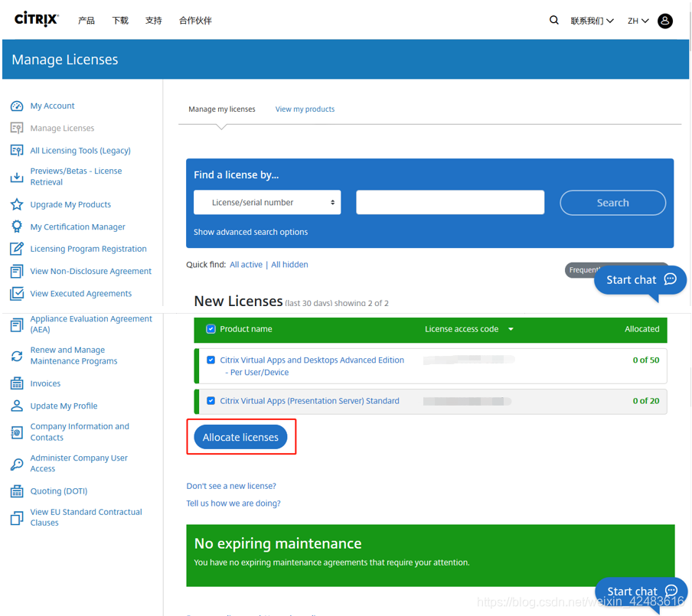Click the lower Start chat button
The height and width of the screenshot is (616, 692).
641,592
